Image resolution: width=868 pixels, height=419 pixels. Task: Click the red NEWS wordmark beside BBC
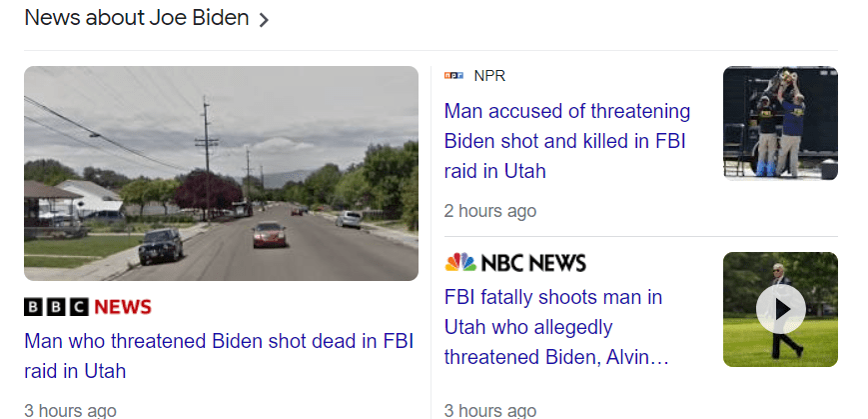(x=123, y=307)
